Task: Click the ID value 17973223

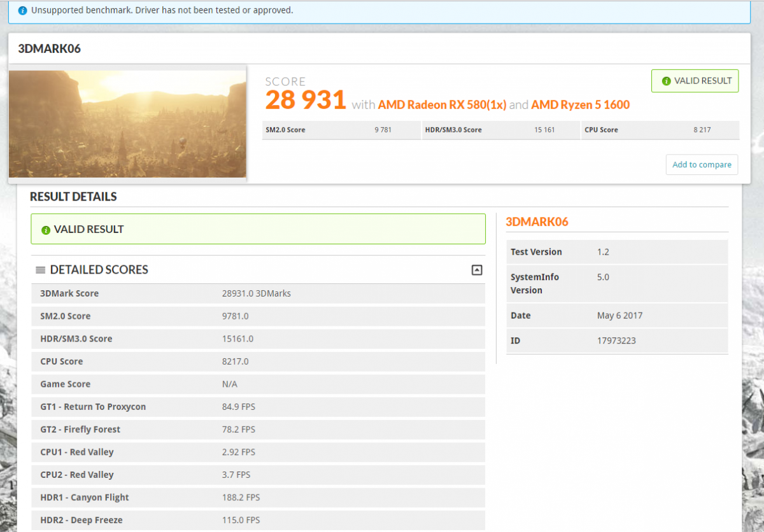Action: point(616,341)
